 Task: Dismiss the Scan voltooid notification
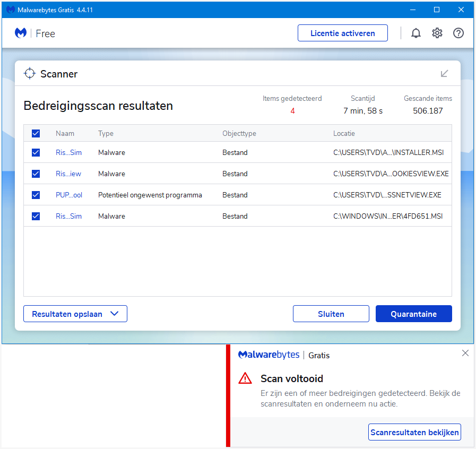click(465, 353)
